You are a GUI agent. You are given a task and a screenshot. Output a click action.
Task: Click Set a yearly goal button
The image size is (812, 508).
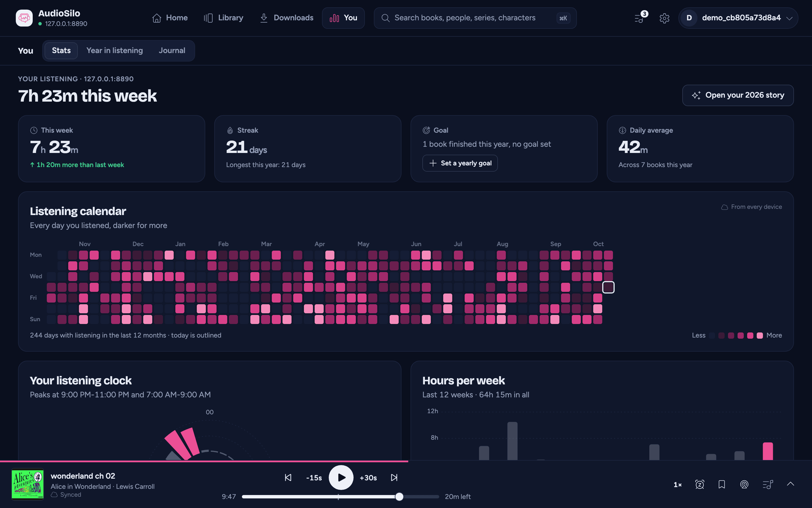460,163
